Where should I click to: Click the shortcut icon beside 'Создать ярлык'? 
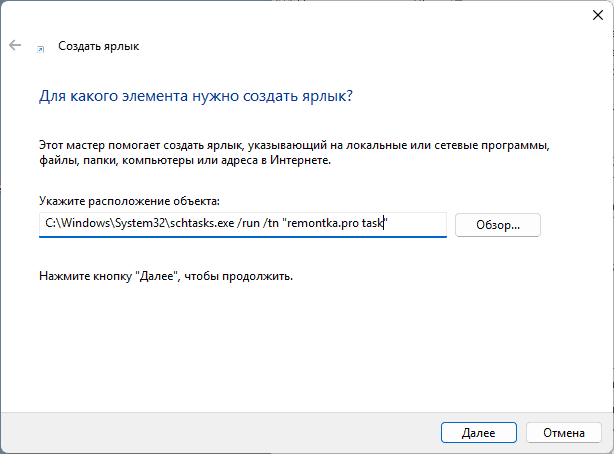pos(40,47)
